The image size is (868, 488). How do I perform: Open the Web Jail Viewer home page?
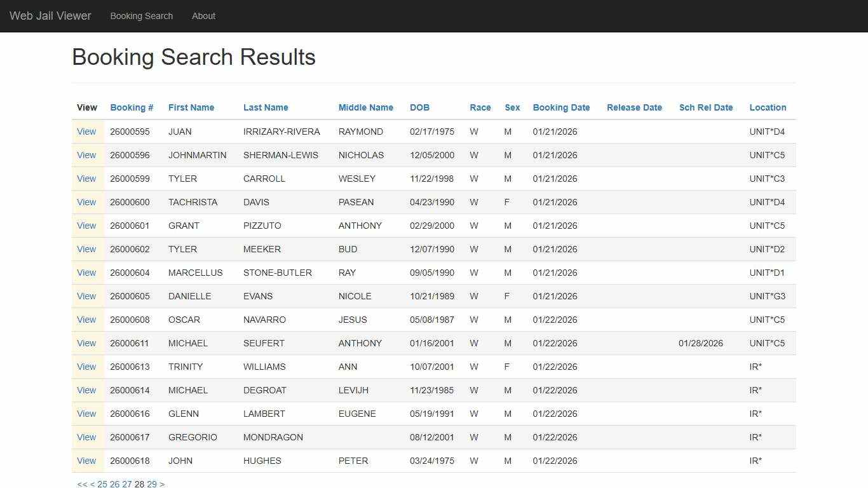point(50,16)
